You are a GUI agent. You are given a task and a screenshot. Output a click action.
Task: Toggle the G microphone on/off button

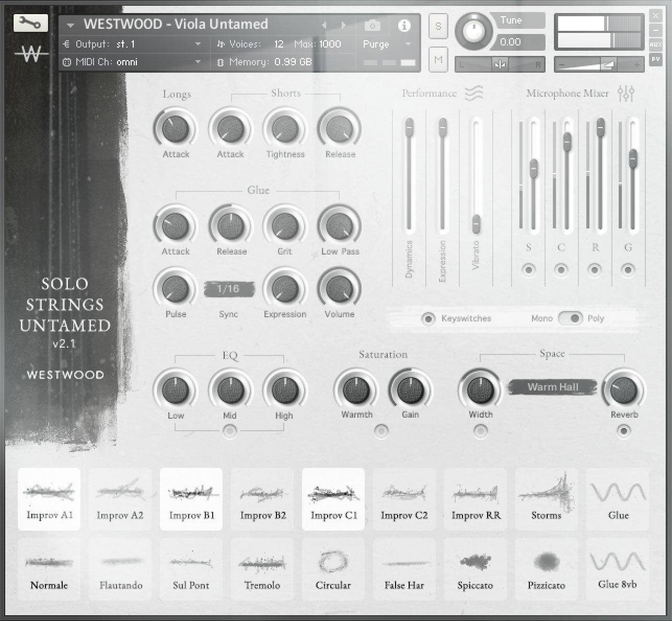[x=628, y=270]
